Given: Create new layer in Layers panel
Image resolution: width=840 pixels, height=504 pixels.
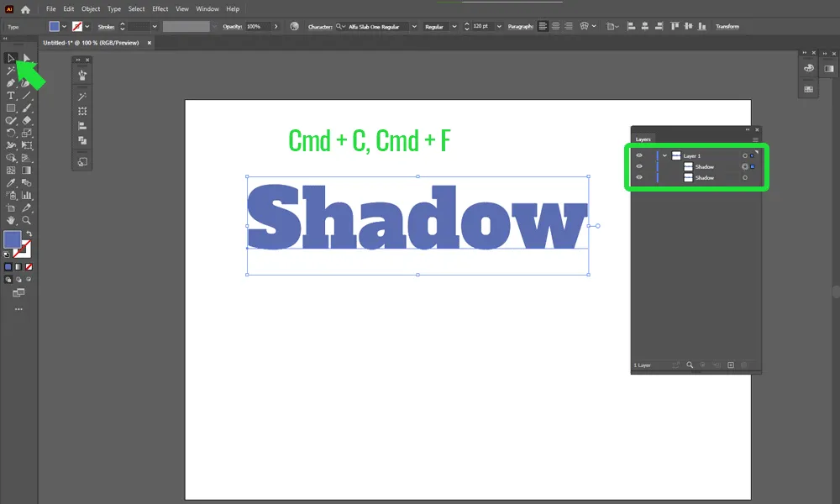Looking at the screenshot, I should [x=731, y=365].
